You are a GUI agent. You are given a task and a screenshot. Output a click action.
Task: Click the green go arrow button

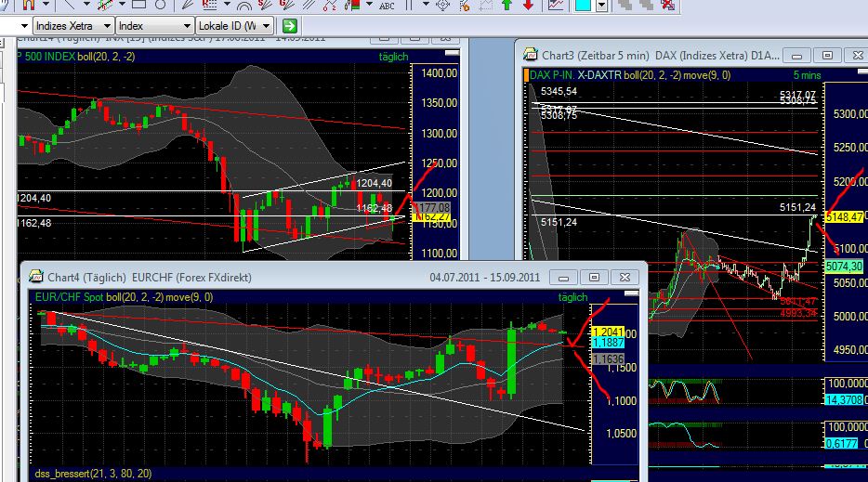pos(290,25)
